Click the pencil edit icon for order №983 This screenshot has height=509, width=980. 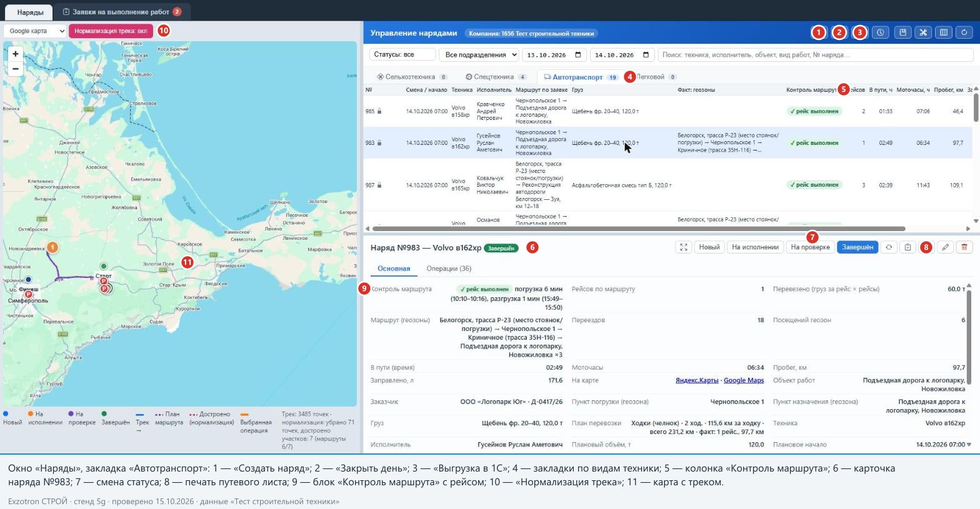pos(946,247)
